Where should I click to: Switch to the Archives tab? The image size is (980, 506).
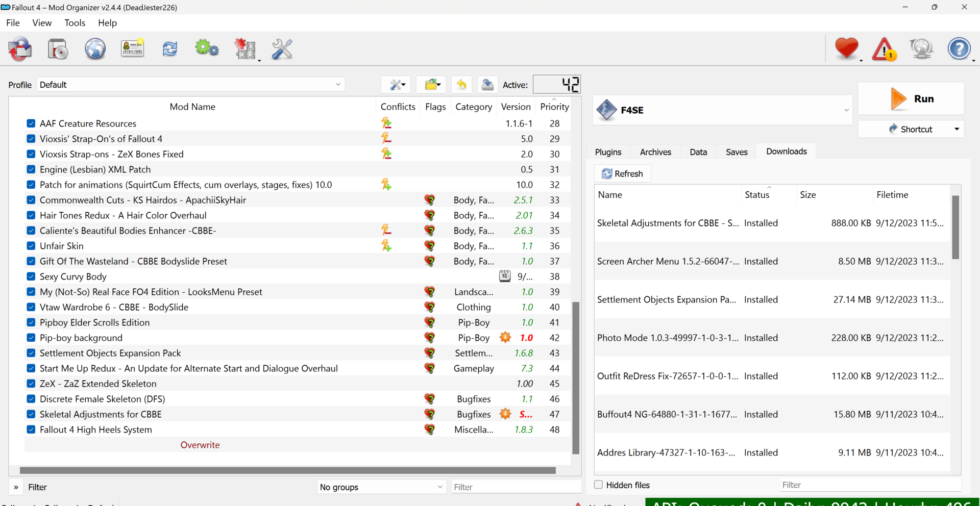655,152
